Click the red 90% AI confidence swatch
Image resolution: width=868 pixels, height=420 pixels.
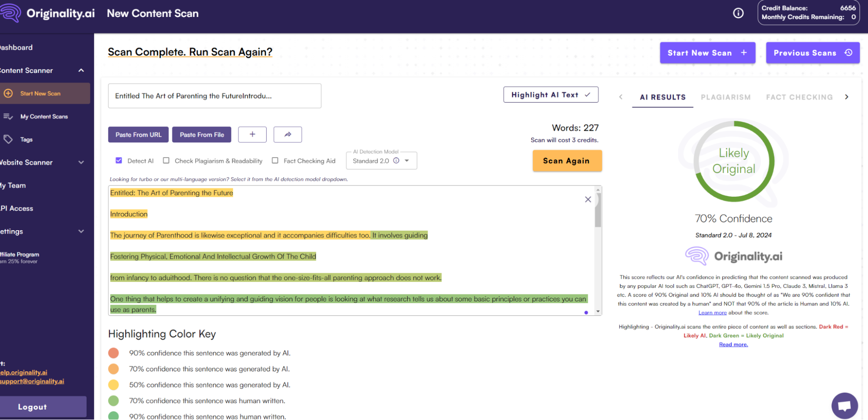(x=113, y=353)
